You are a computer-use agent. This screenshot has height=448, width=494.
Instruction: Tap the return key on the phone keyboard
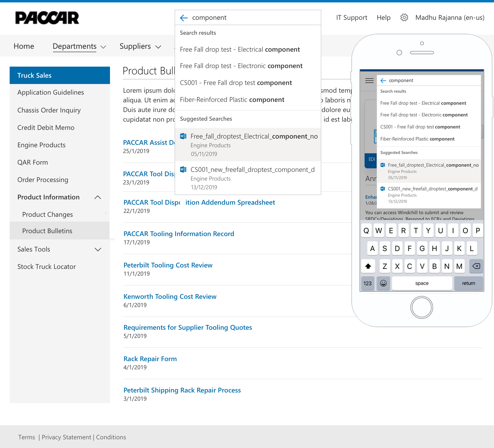tap(468, 283)
